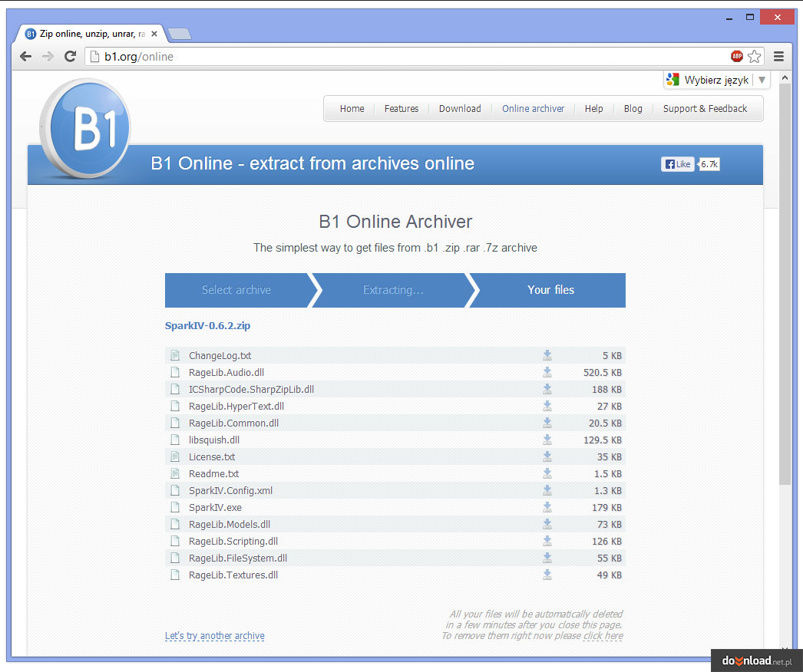Click the RageLib.Audio.dll file name

[x=226, y=373]
